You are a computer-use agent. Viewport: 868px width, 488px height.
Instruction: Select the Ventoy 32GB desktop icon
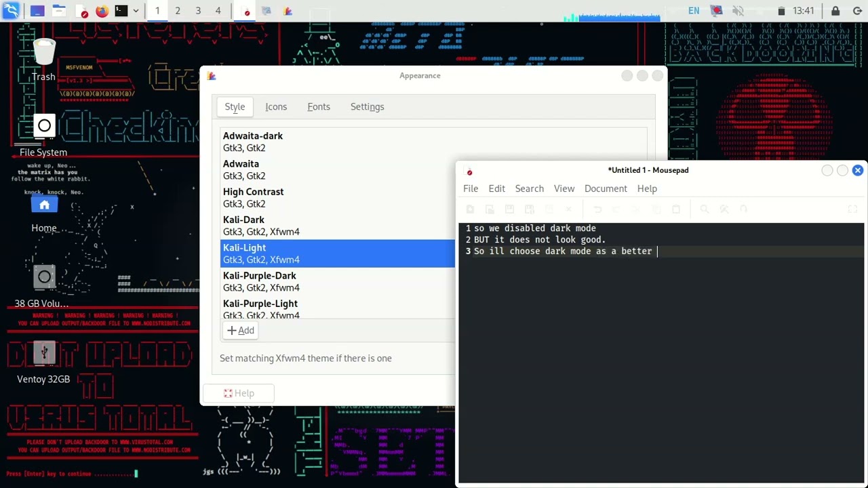click(43, 363)
